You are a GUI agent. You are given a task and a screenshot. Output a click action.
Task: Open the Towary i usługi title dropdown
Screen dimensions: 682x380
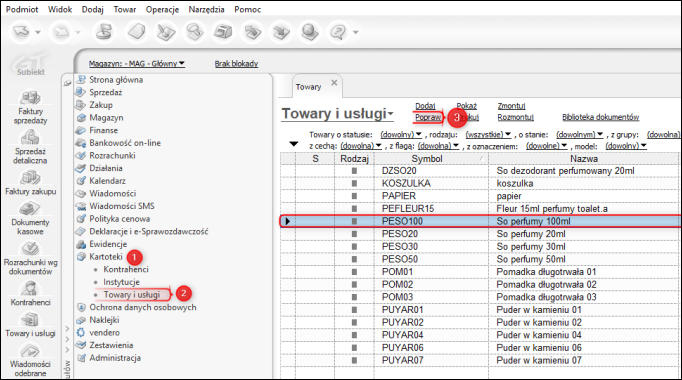pyautogui.click(x=338, y=113)
